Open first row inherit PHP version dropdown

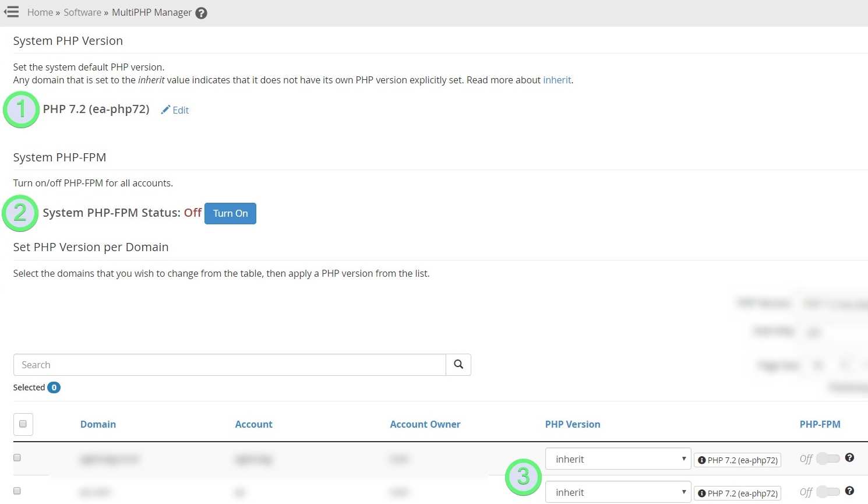tap(618, 459)
